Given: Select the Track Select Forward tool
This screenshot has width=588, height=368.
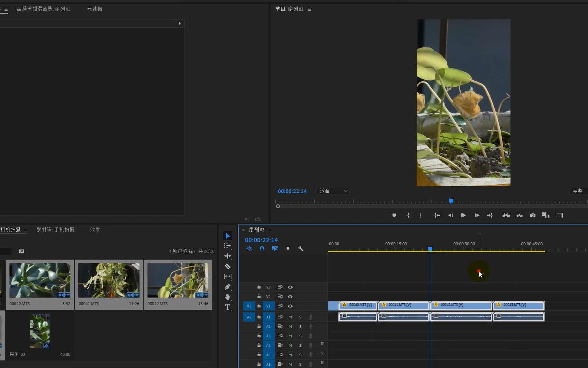Looking at the screenshot, I should coord(228,246).
